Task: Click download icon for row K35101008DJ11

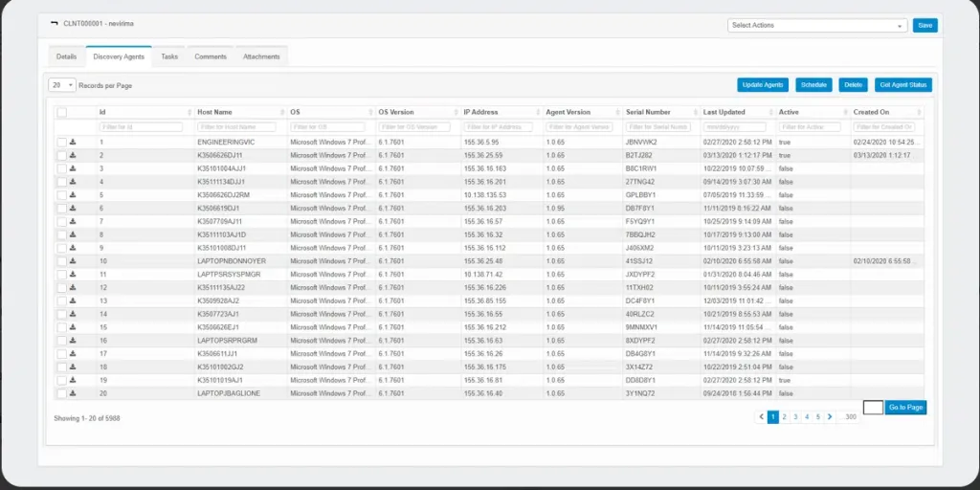Action: click(73, 248)
